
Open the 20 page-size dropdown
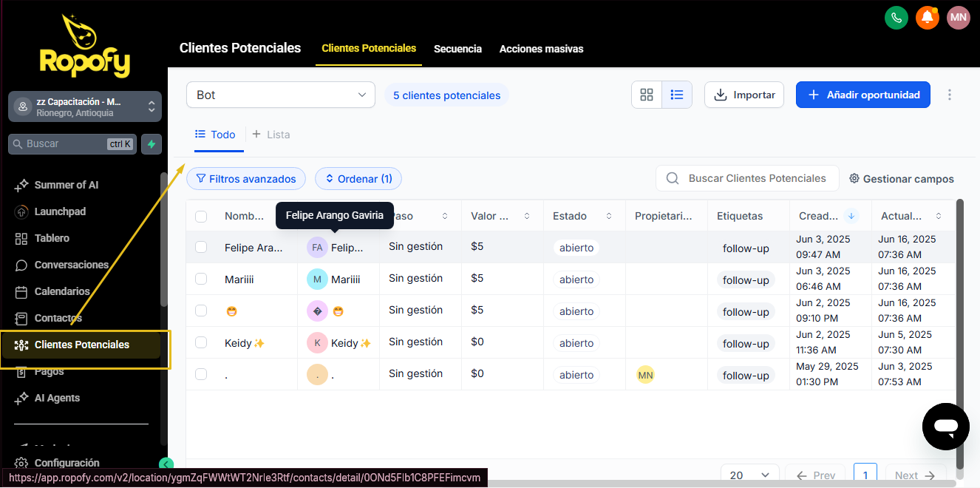tap(750, 475)
